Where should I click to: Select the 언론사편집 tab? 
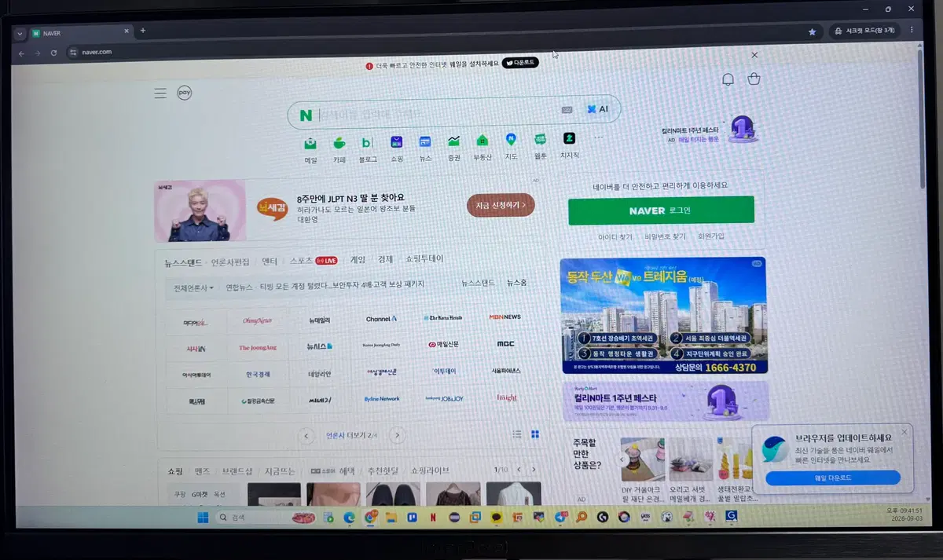(229, 262)
